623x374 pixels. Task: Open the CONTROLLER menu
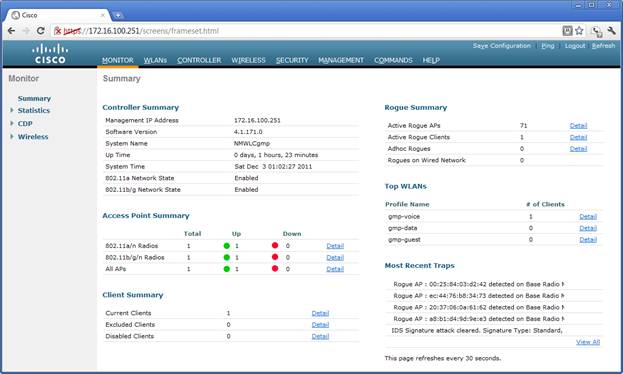(x=199, y=60)
